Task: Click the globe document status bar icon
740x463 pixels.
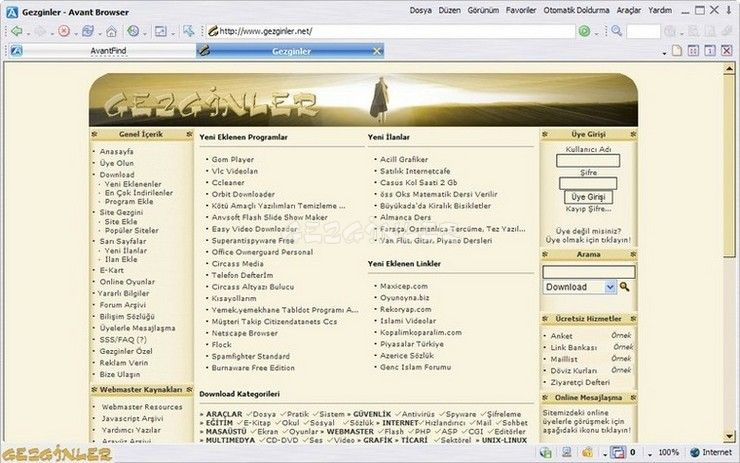Action: point(546,453)
